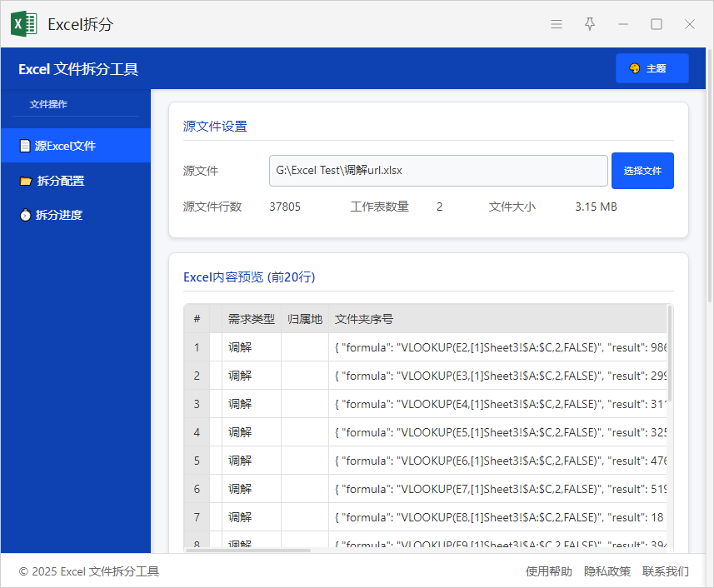Open the 隐私政策 link
Image resolution: width=714 pixels, height=588 pixels.
(607, 571)
